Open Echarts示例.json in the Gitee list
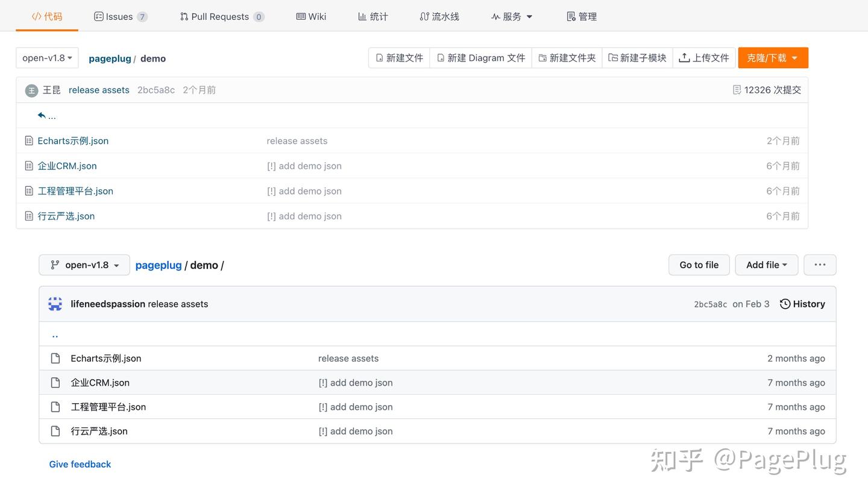Viewport: 868px width, 499px height. pos(73,140)
